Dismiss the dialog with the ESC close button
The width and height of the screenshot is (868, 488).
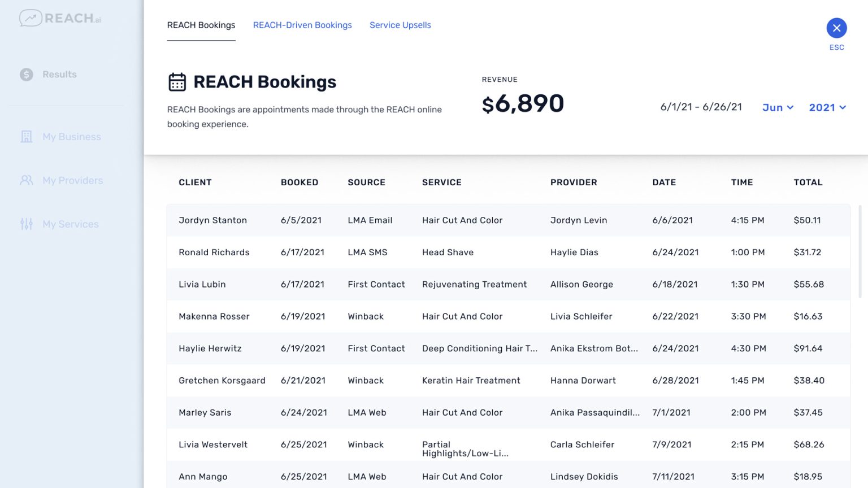point(836,28)
